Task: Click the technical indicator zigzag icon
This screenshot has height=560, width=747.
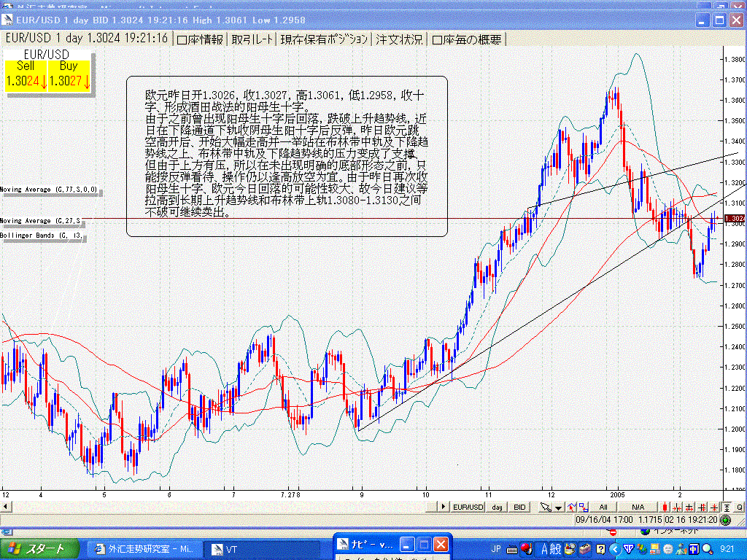Action: tap(571, 506)
